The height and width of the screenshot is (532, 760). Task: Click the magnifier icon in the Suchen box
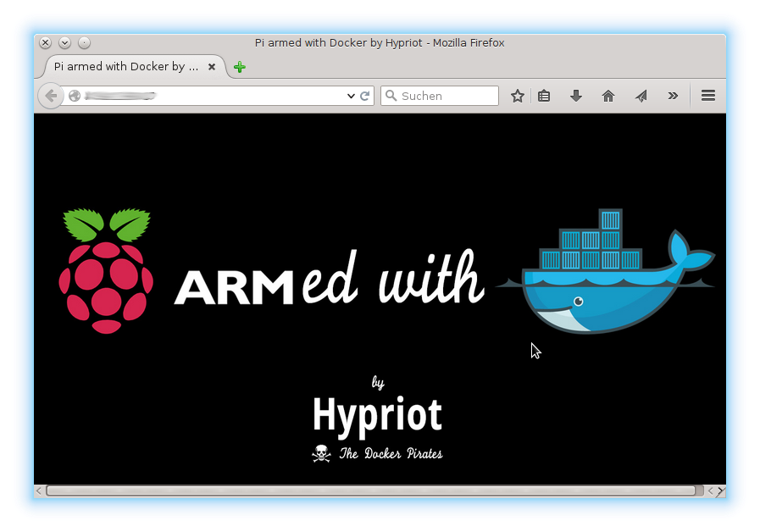391,95
